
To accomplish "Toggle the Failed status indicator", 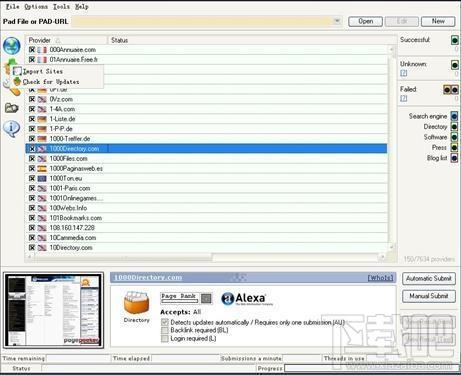I will click(451, 90).
